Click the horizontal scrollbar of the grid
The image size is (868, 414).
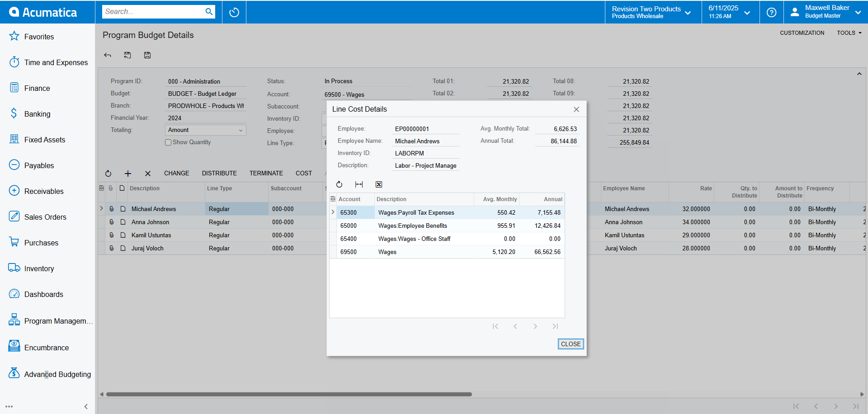(x=289, y=394)
